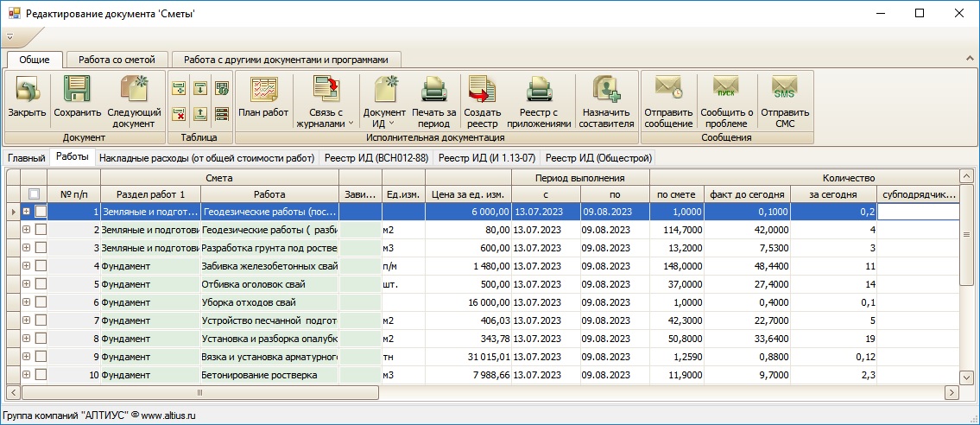Viewport: 980px width, 425px height.
Task: Click the horizontal scrollbar thumb
Action: click(x=200, y=392)
